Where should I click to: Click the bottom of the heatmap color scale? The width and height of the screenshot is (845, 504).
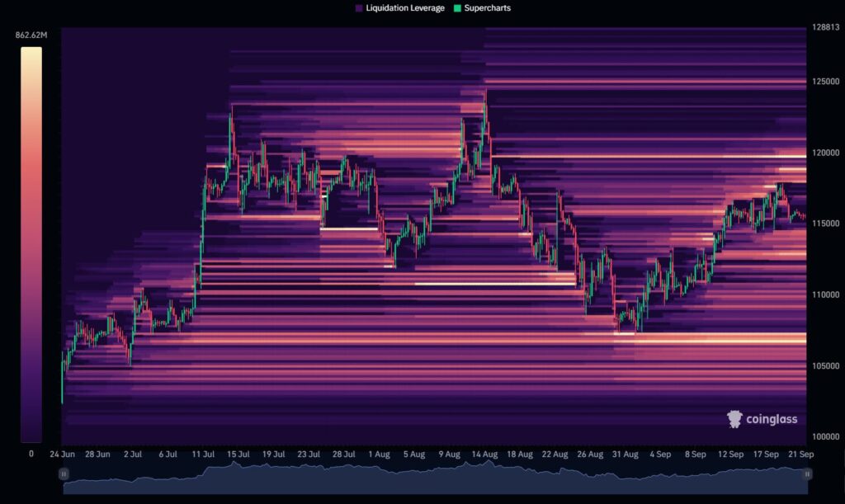[x=31, y=438]
